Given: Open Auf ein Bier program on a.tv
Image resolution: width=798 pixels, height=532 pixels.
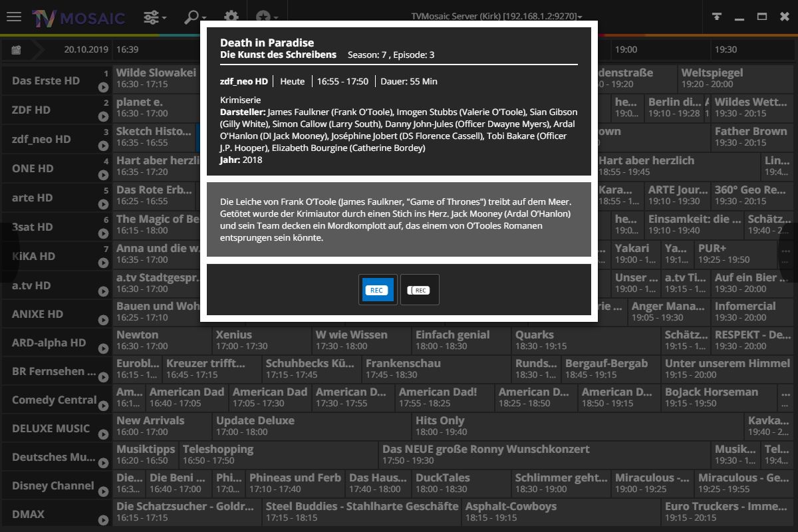Looking at the screenshot, I should point(753,283).
